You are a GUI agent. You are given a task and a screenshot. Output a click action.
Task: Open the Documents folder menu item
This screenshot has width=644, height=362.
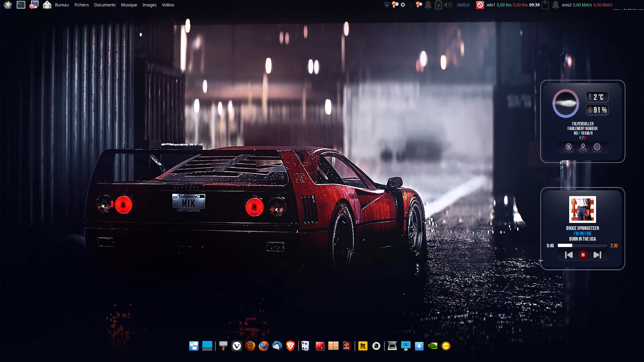(x=105, y=5)
